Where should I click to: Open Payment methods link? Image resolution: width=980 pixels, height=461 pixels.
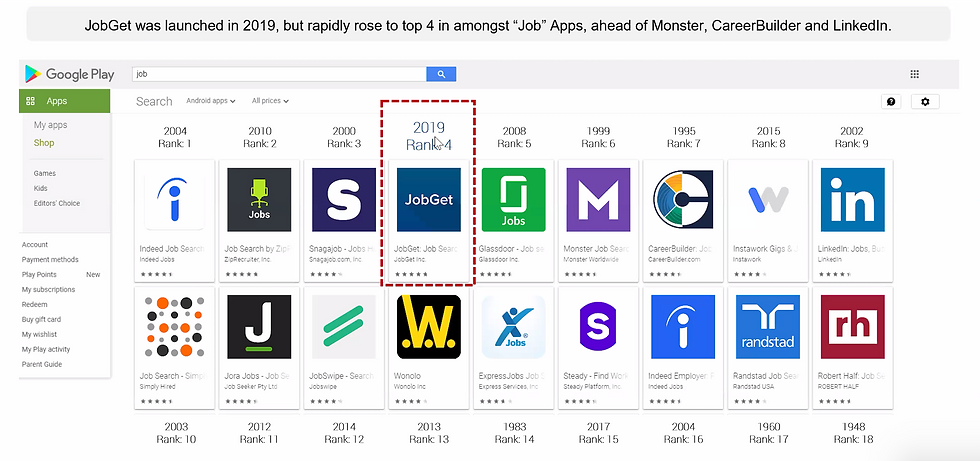click(x=50, y=260)
